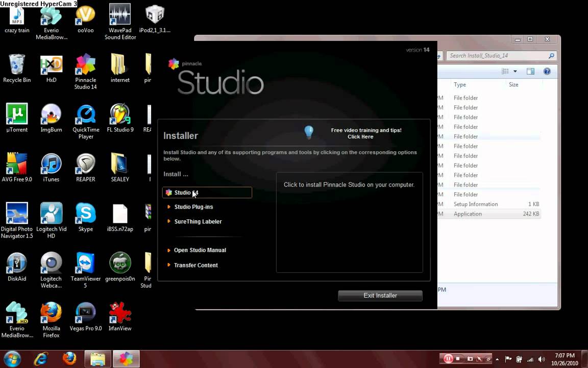This screenshot has width=588, height=368.
Task: Select IrfanView desktop shortcut
Action: tap(120, 316)
